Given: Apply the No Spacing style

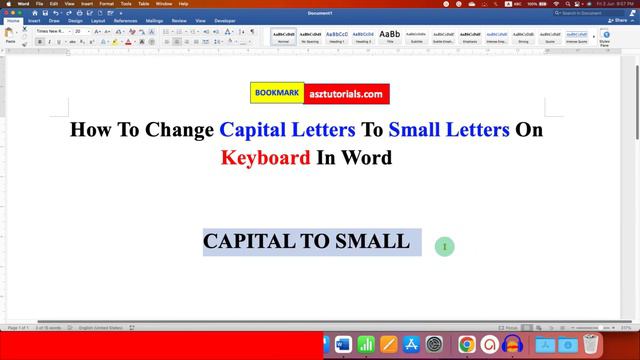Looking at the screenshot, I should [310, 37].
